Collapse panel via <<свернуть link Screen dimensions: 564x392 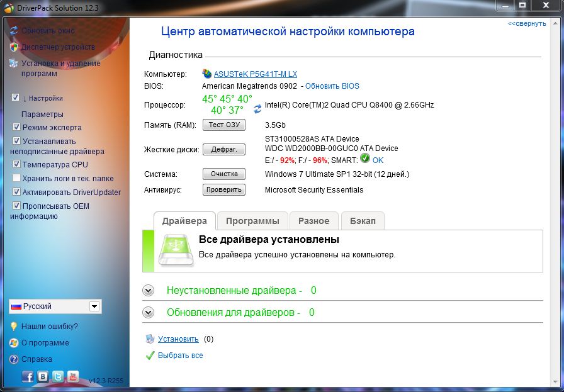527,24
